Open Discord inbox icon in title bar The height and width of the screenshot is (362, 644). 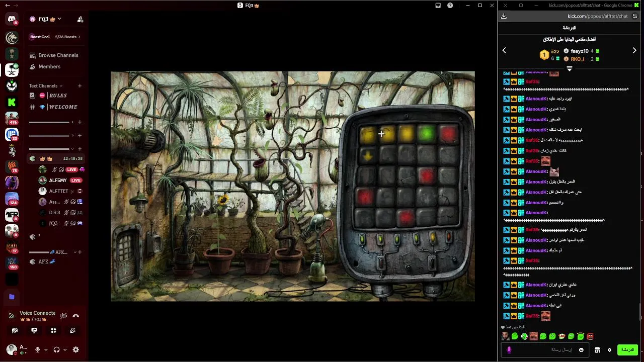tap(438, 6)
